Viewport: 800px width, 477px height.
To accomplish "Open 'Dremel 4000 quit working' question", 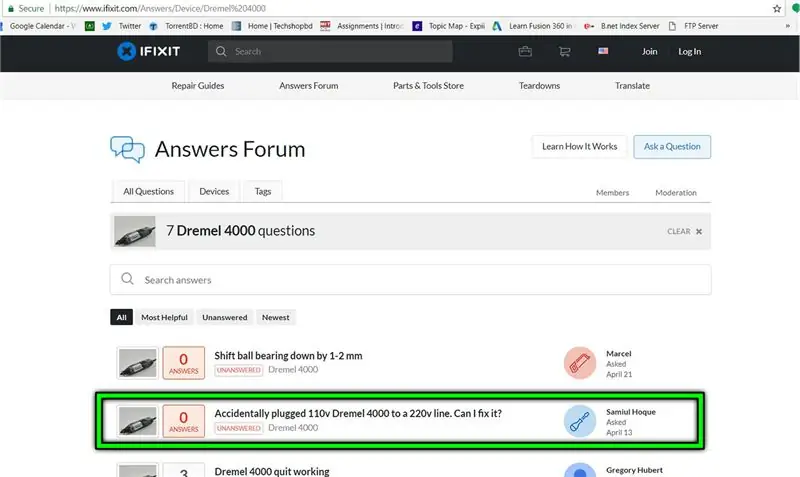I will [272, 471].
